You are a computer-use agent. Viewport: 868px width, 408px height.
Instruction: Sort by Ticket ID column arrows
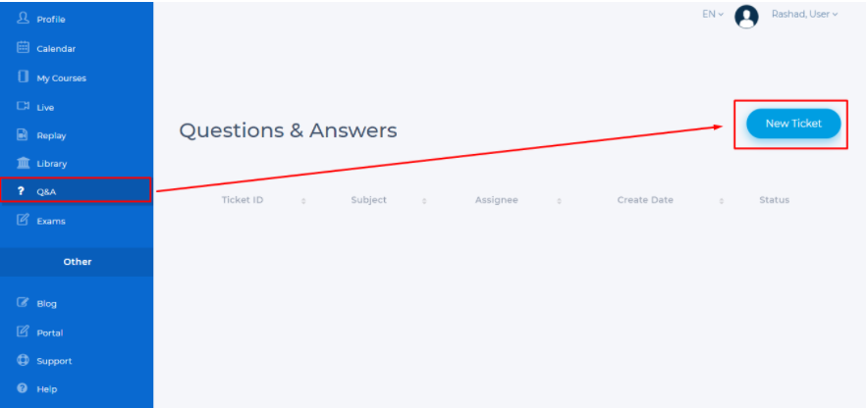tap(303, 201)
